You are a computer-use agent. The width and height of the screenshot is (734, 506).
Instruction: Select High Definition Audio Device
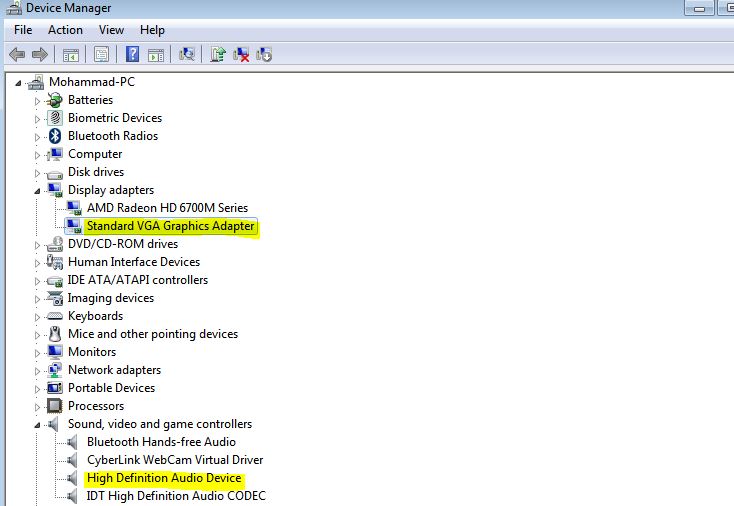tap(164, 478)
